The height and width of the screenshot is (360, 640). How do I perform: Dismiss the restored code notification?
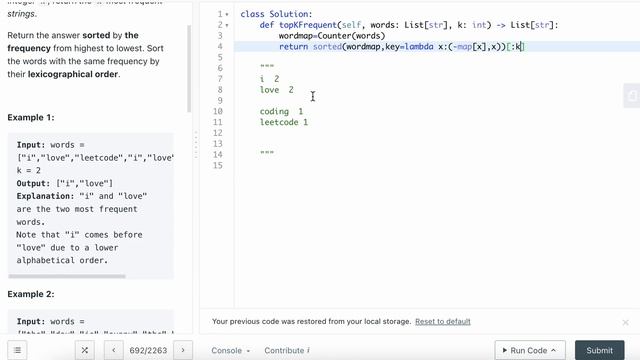(x=625, y=322)
